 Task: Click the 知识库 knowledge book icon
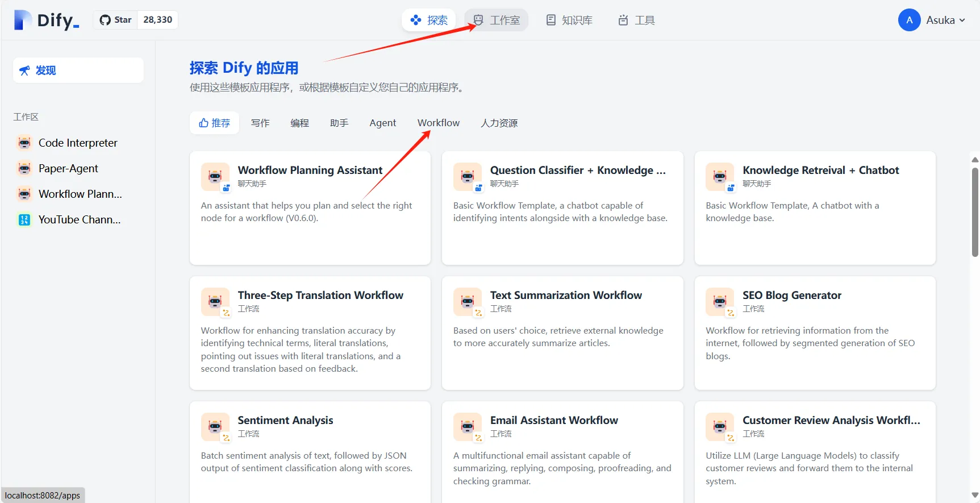(x=551, y=20)
